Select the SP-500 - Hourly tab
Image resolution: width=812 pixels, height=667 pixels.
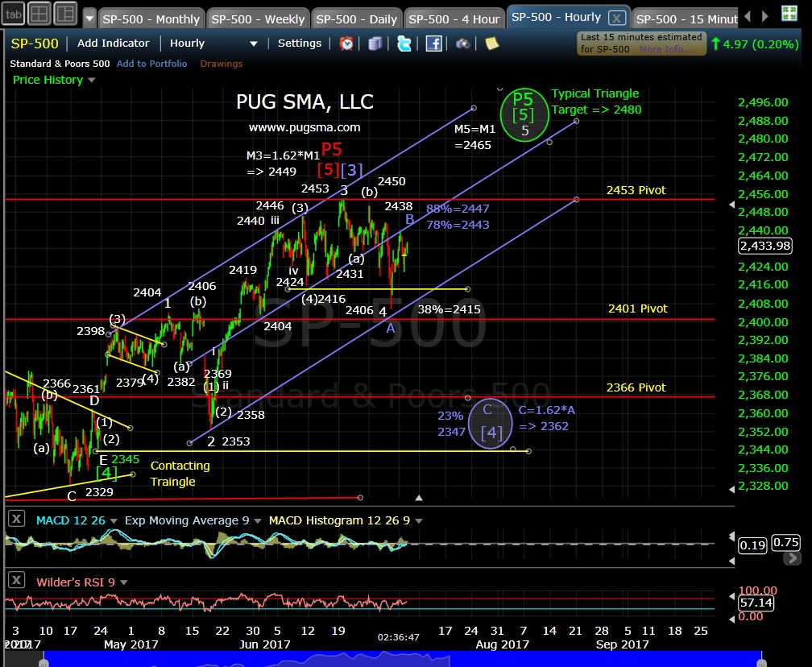[x=556, y=17]
